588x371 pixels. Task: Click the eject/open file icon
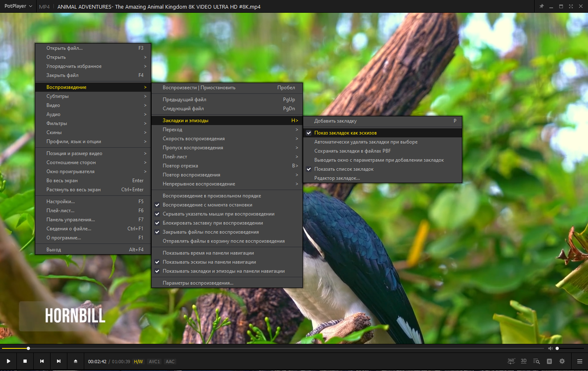[x=76, y=361]
